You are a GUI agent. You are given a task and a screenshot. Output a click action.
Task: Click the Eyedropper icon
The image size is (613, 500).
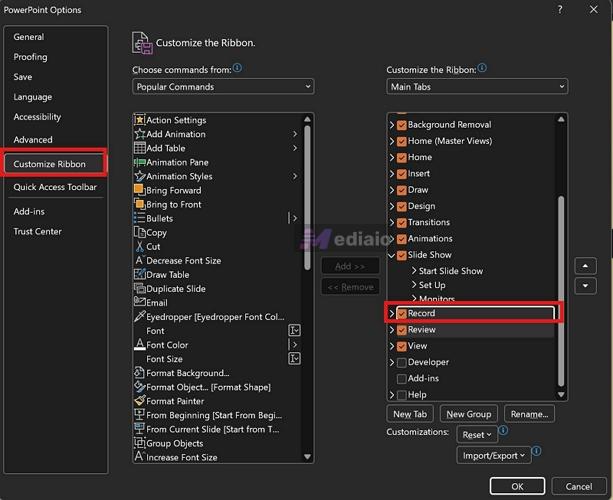[140, 316]
